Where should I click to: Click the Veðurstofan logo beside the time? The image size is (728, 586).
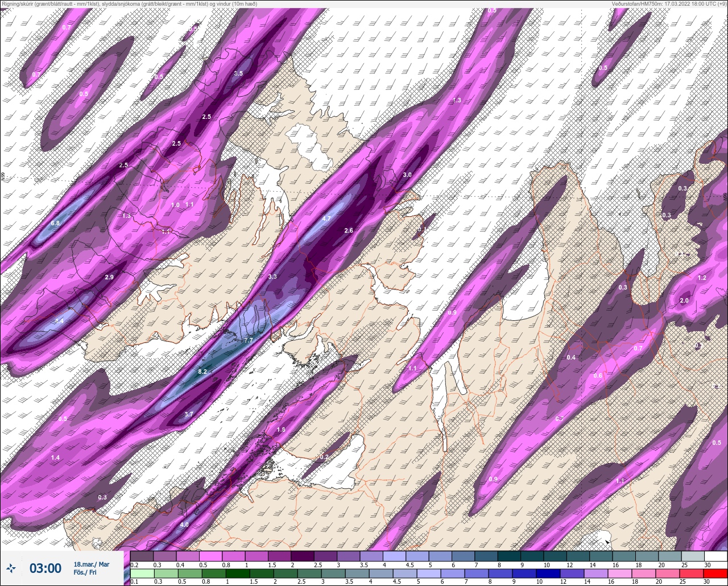pos(11,568)
